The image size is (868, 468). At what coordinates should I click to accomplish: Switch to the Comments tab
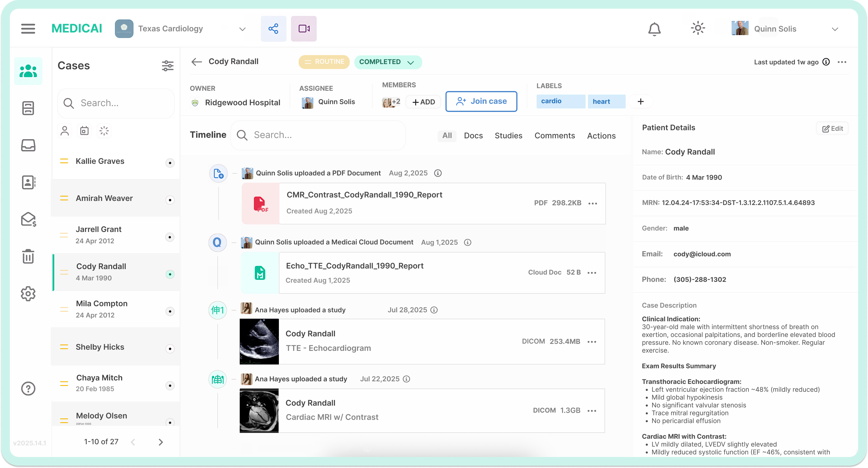(x=554, y=136)
